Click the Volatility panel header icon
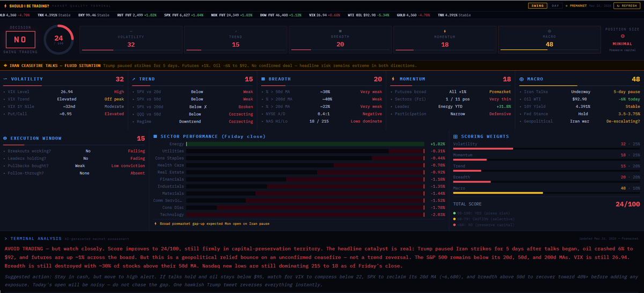 click(6, 79)
